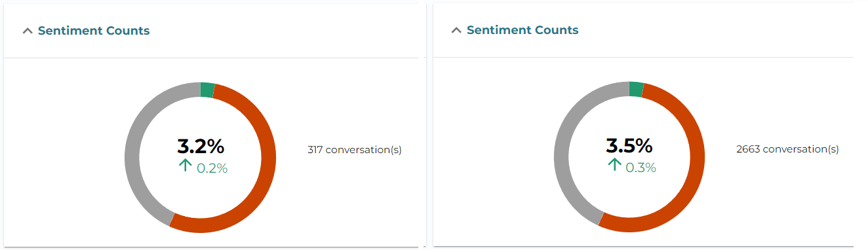The width and height of the screenshot is (868, 250).
Task: Click the green up arrow beside 0.2%
Action: pos(185,166)
